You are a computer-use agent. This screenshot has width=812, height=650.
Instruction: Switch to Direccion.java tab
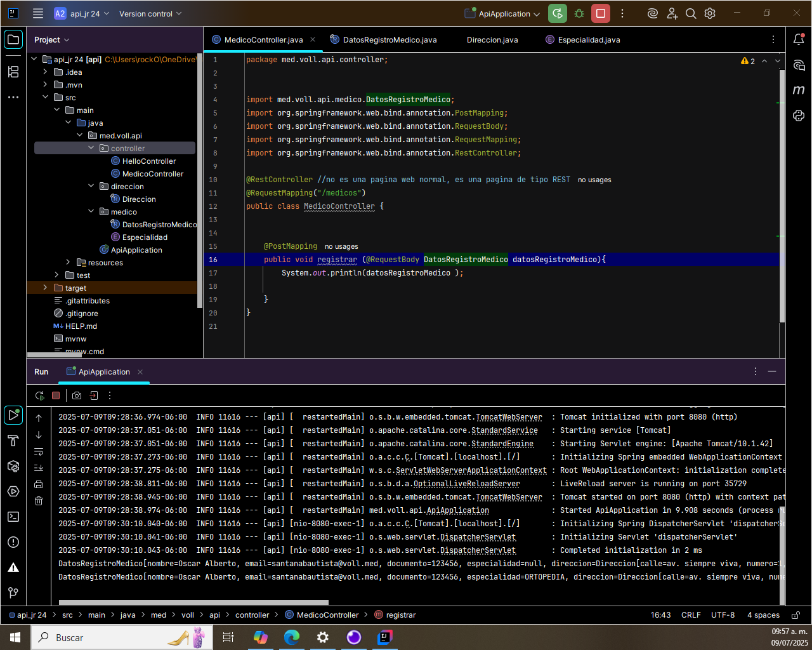(x=492, y=39)
